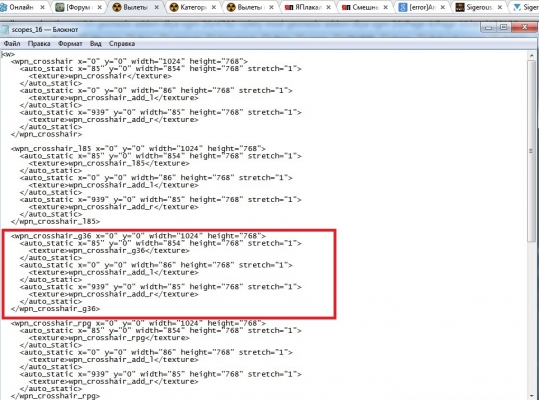Click the ЯПлакал tab favicon
The height and width of the screenshot is (400, 539).
pos(289,7)
